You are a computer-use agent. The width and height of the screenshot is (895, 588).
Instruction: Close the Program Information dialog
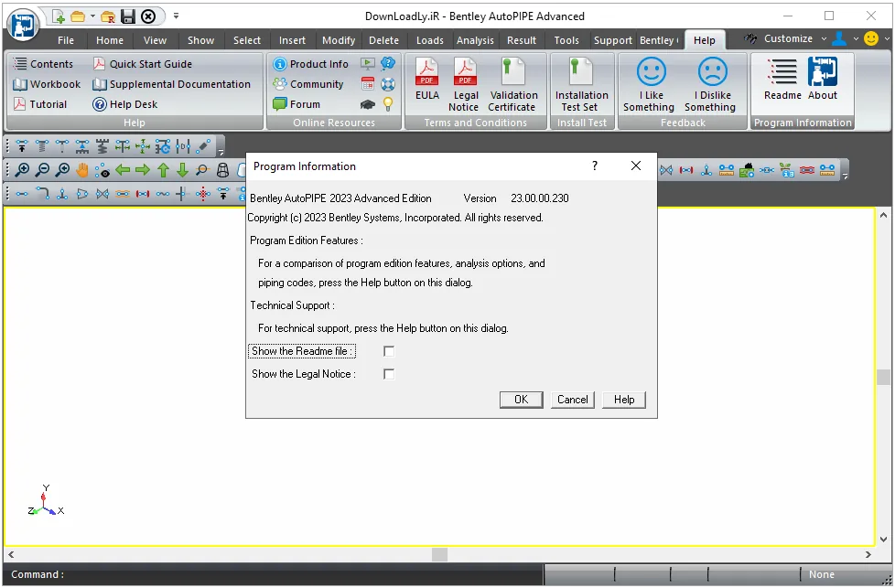(636, 166)
